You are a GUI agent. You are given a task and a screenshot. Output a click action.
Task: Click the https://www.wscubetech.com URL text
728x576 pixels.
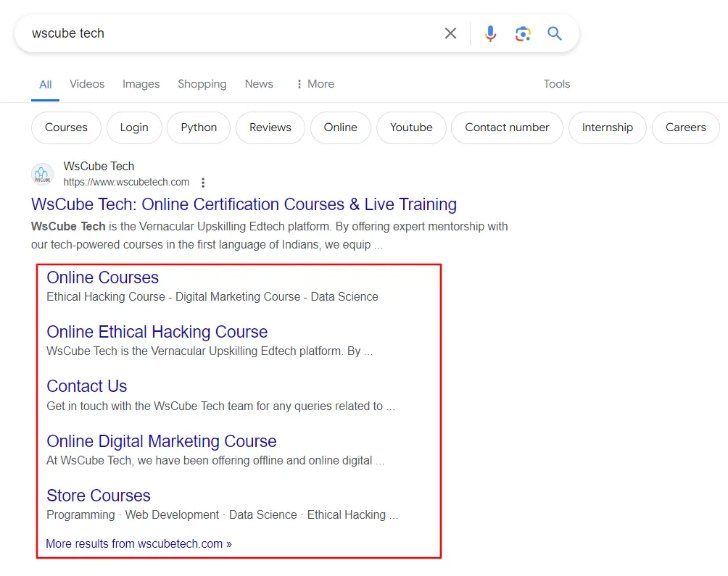[126, 183]
